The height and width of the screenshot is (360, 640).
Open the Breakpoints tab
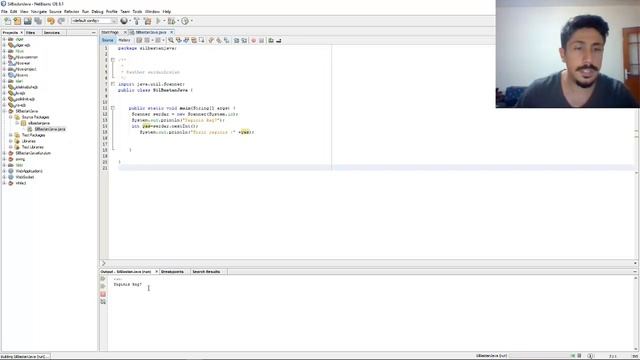(172, 271)
